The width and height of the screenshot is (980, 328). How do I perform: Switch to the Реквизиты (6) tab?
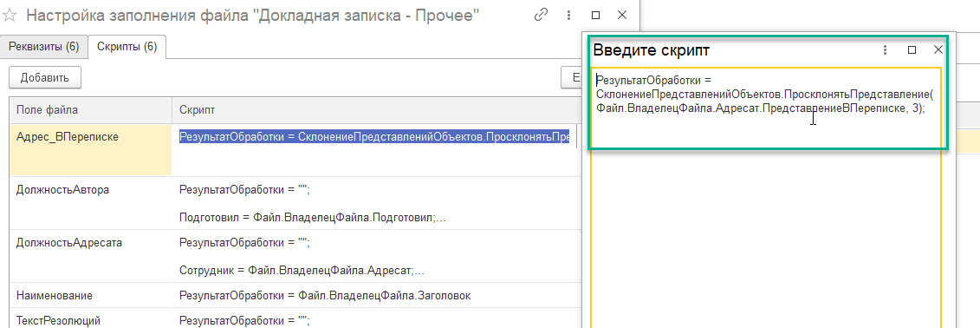click(x=43, y=46)
